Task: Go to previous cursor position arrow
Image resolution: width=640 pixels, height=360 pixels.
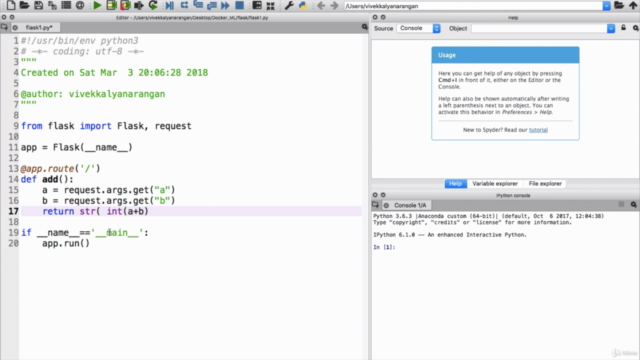Action: [x=321, y=5]
